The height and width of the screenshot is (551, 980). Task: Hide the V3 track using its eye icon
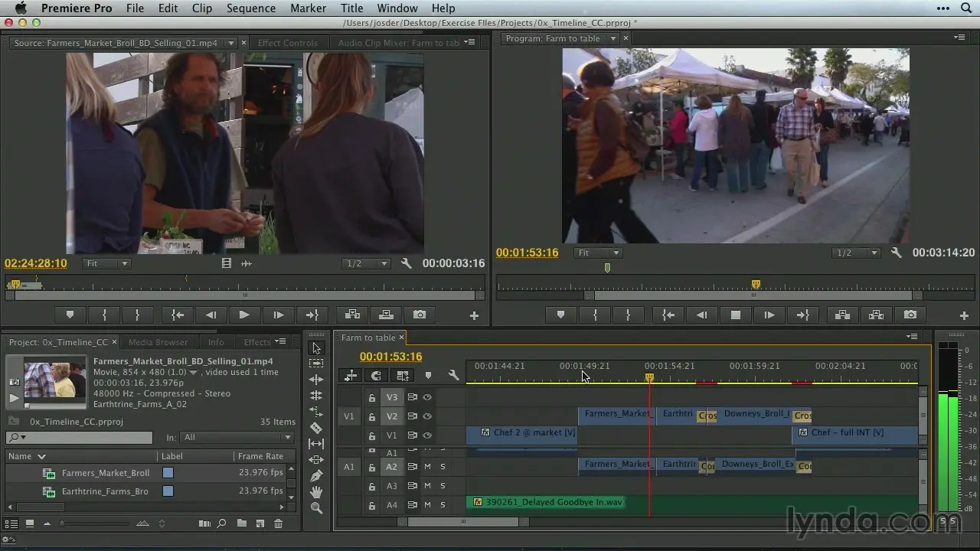pos(427,397)
